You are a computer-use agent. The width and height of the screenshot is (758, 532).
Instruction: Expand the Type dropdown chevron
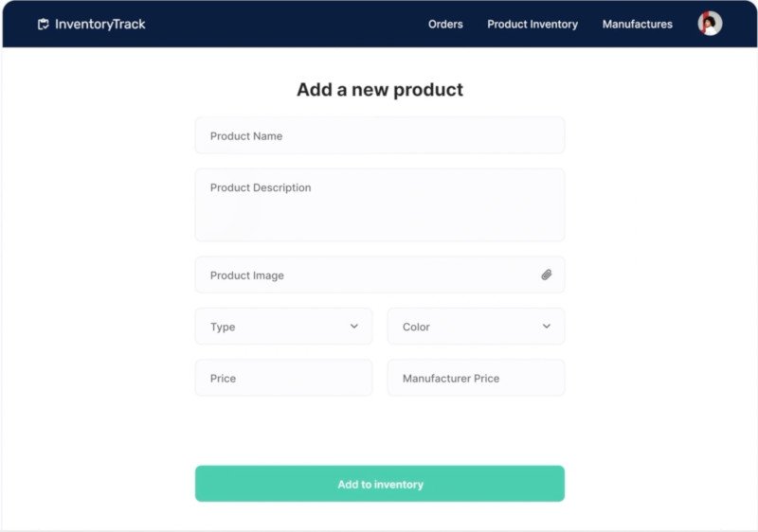353,327
